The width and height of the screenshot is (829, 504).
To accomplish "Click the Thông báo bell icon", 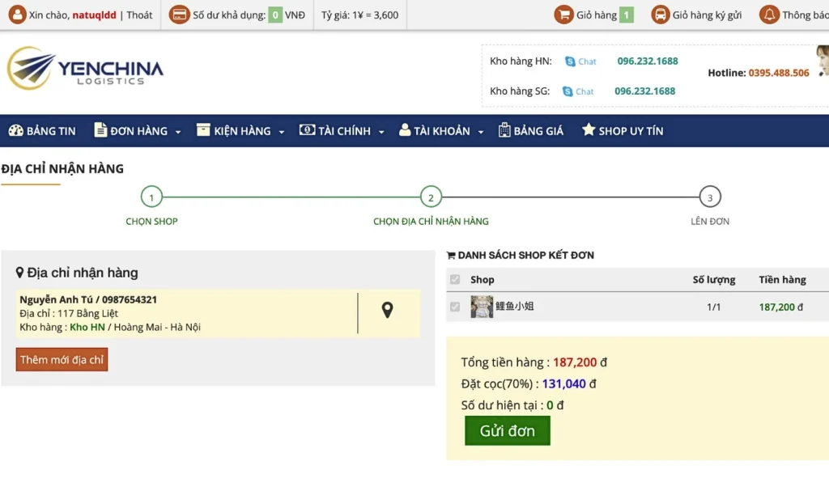I will pyautogui.click(x=769, y=15).
